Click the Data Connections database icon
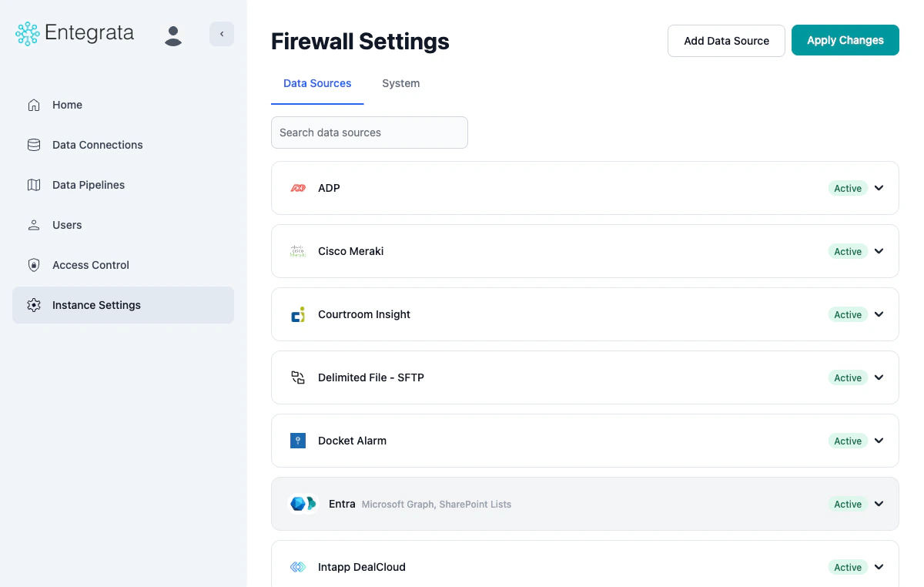This screenshot has width=924, height=587. [x=33, y=145]
